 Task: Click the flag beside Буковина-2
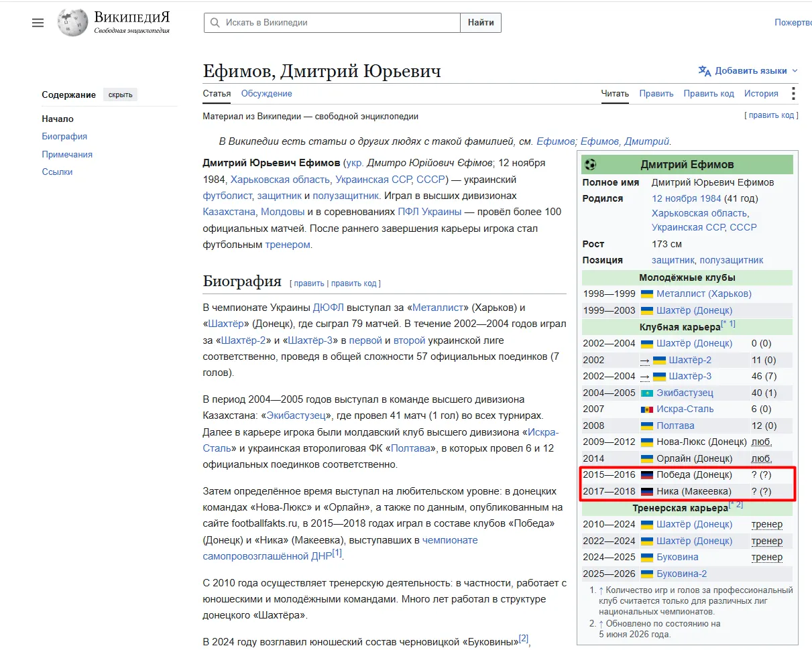(647, 574)
